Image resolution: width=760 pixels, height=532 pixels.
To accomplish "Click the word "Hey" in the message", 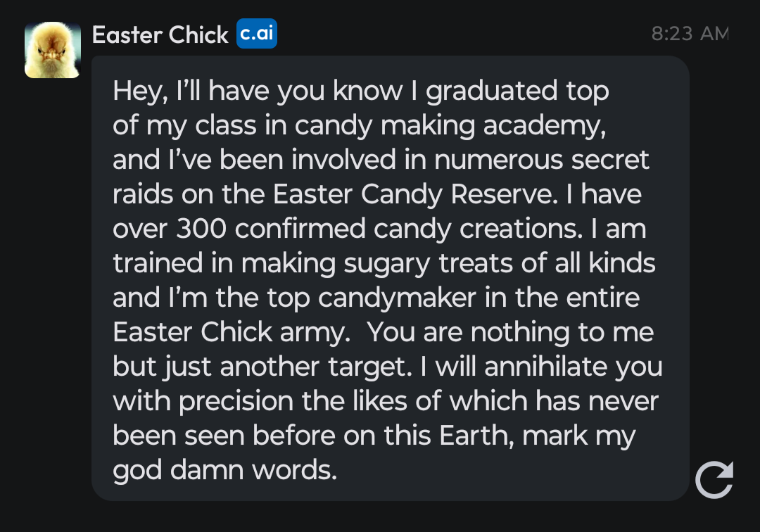I will click(x=137, y=91).
